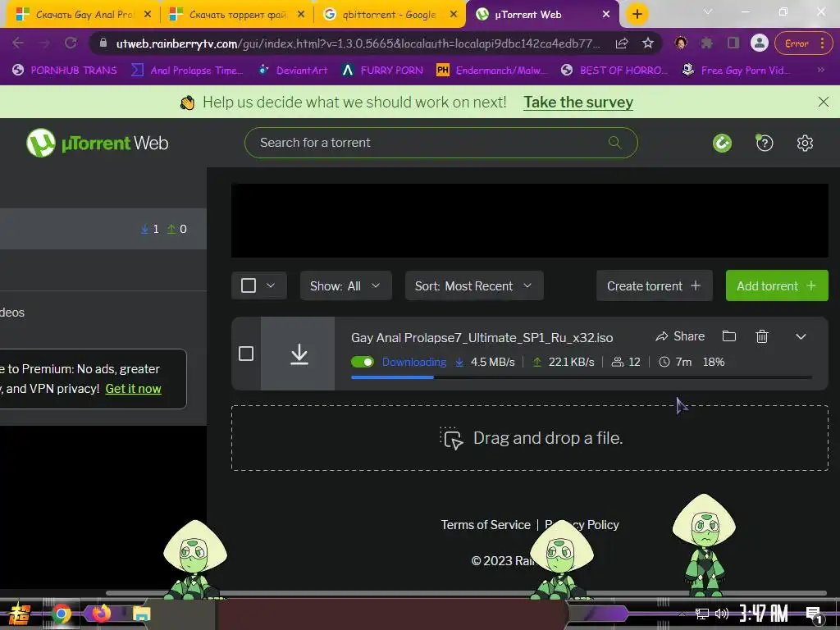Tick the checkbox of the .iso torrent row

pos(246,354)
